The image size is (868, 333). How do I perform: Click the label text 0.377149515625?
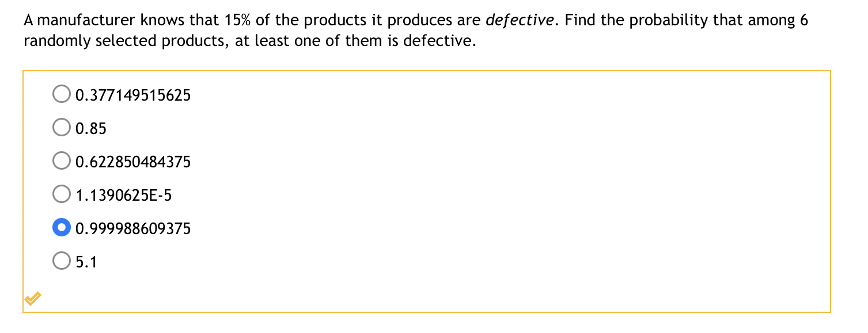[132, 95]
